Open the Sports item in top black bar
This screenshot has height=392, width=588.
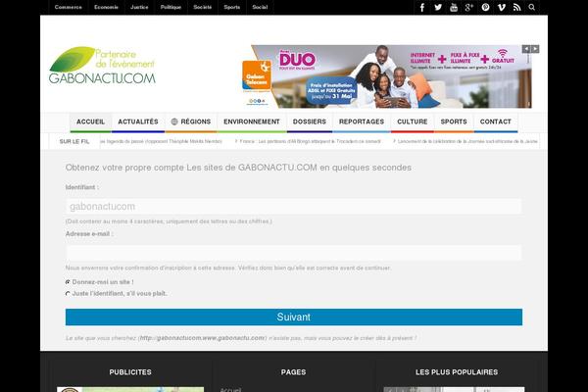231,7
